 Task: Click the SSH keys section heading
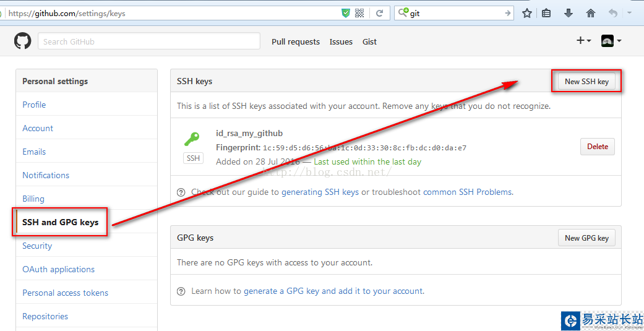195,81
